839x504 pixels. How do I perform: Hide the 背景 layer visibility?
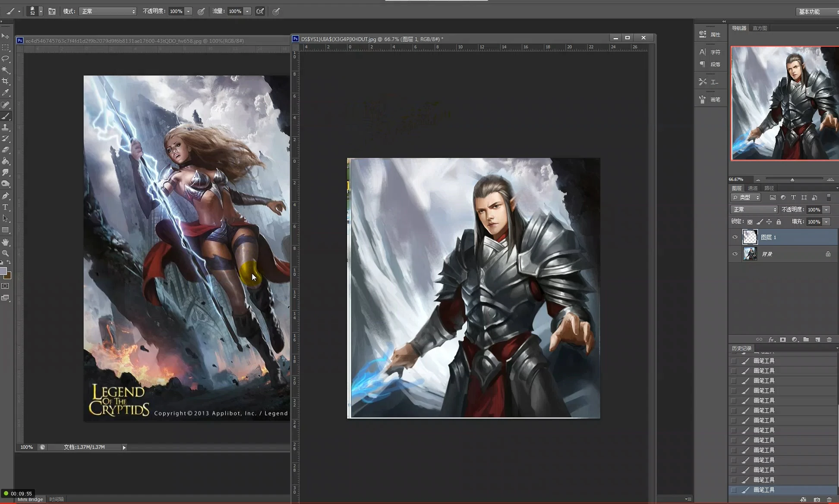(x=735, y=254)
